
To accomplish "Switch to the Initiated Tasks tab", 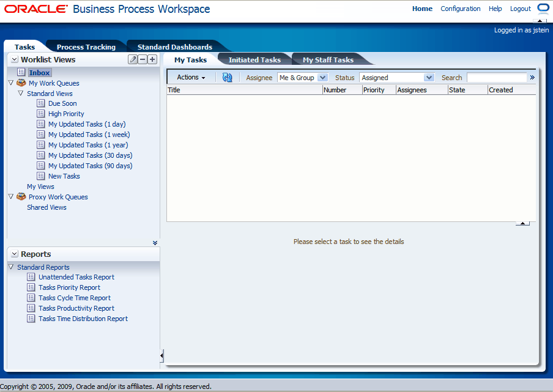I will click(254, 60).
